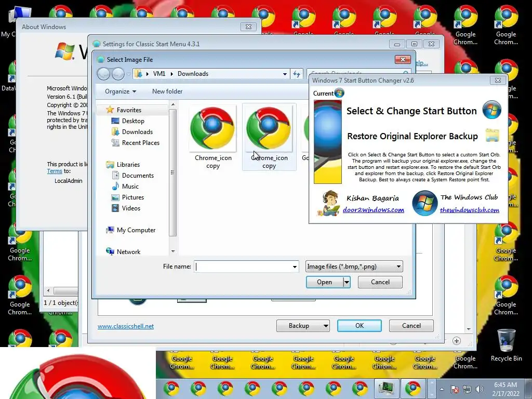Click the green monitor app taskbar icon
Viewport: 532px width, 399px height.
[386, 388]
